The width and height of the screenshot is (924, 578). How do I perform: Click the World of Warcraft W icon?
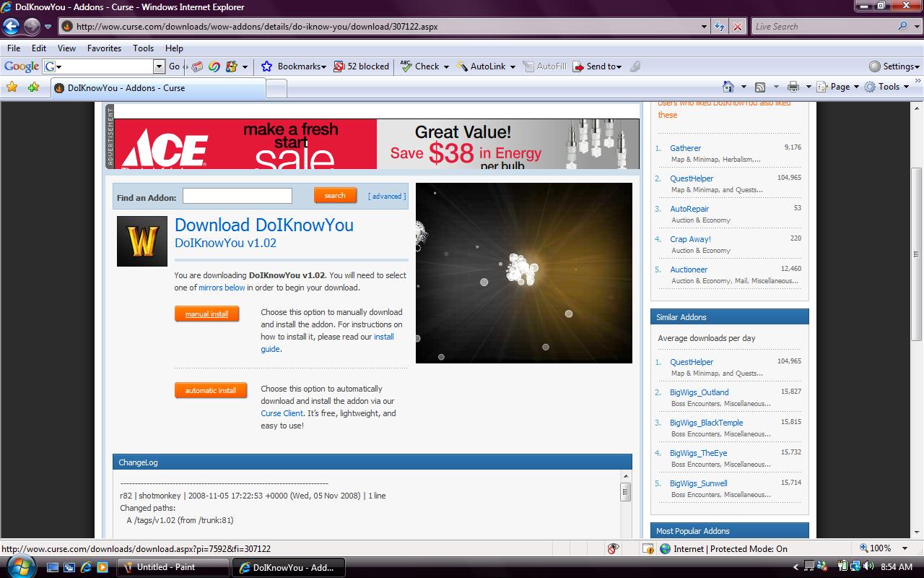pyautogui.click(x=142, y=241)
